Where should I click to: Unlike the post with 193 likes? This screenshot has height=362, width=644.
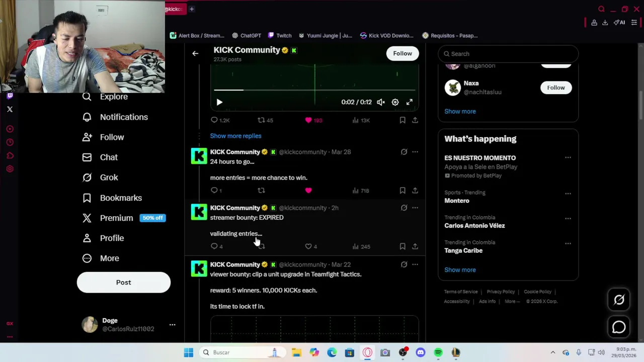point(313,120)
